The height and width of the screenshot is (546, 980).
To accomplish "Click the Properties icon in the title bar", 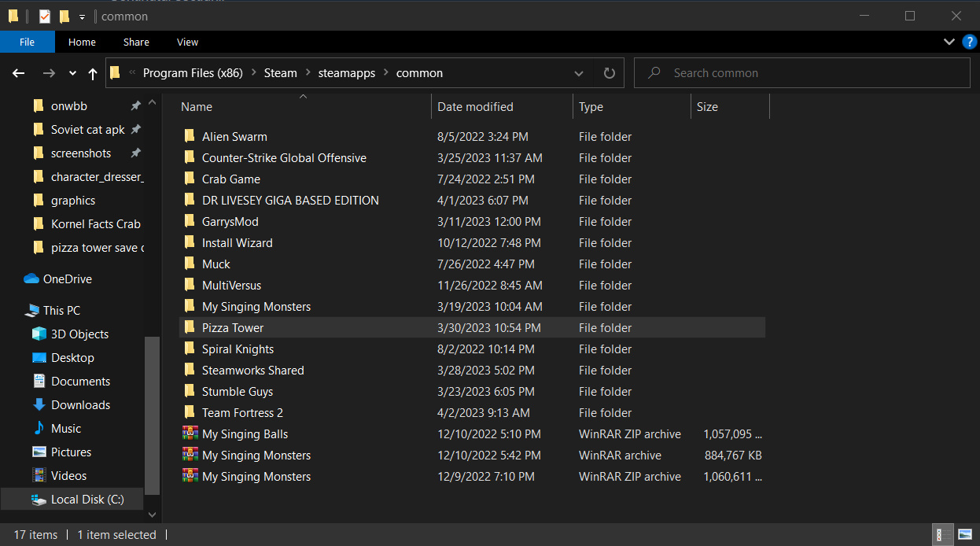I will pos(45,16).
